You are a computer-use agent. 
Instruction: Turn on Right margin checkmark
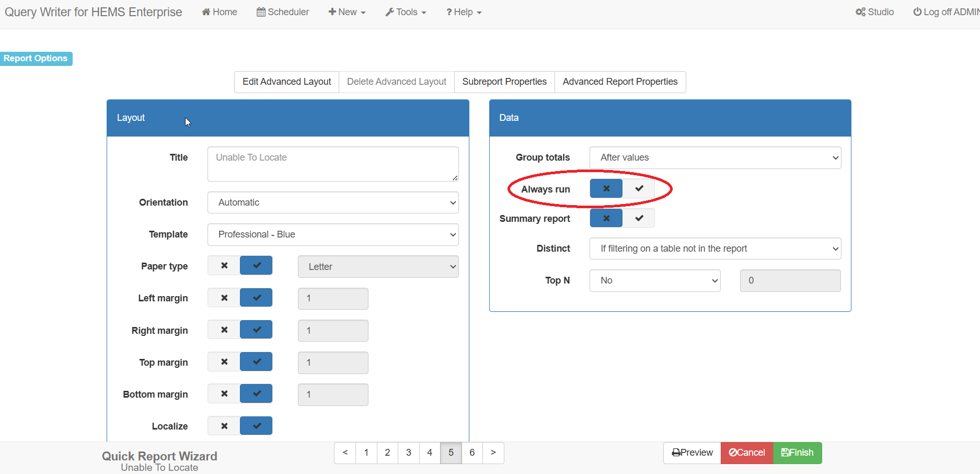pos(256,330)
